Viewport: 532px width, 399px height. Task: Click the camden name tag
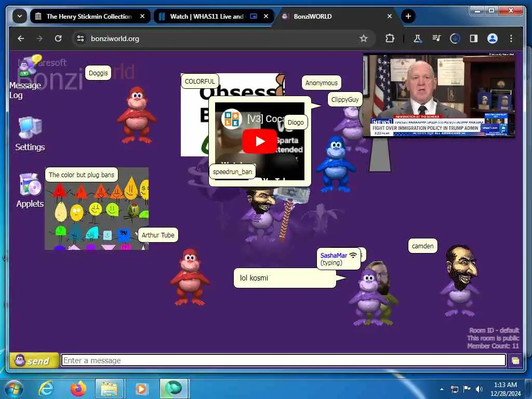pyautogui.click(x=422, y=246)
